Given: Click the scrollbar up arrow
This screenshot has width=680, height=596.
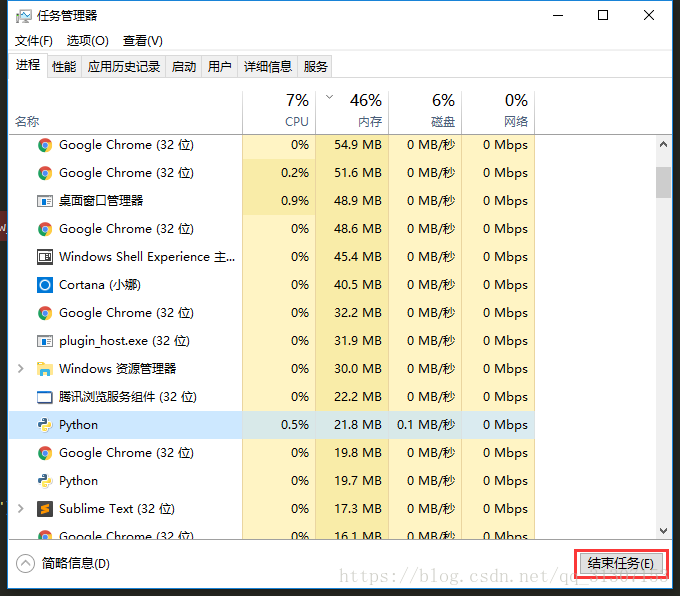Looking at the screenshot, I should [663, 144].
